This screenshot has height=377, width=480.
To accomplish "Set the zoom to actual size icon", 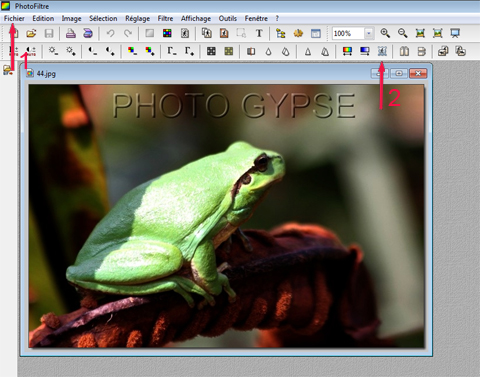I will point(420,33).
